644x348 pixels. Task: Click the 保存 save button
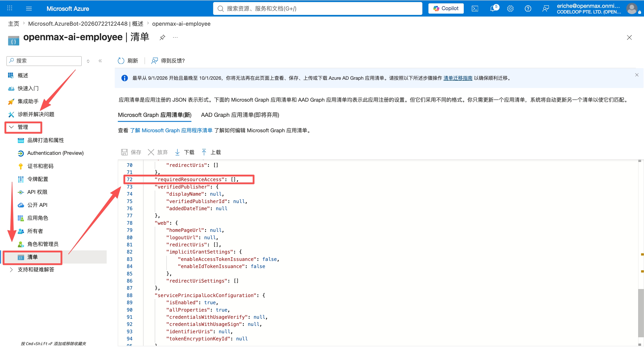point(131,152)
